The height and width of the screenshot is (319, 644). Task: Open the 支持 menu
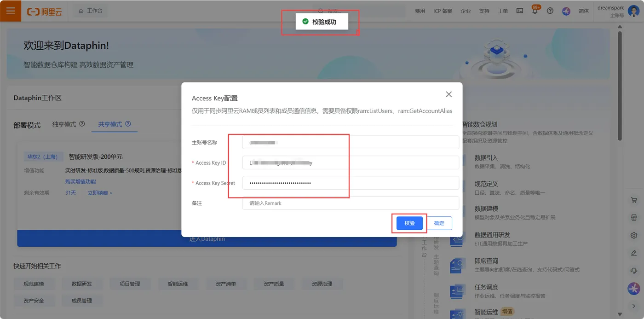(x=484, y=11)
